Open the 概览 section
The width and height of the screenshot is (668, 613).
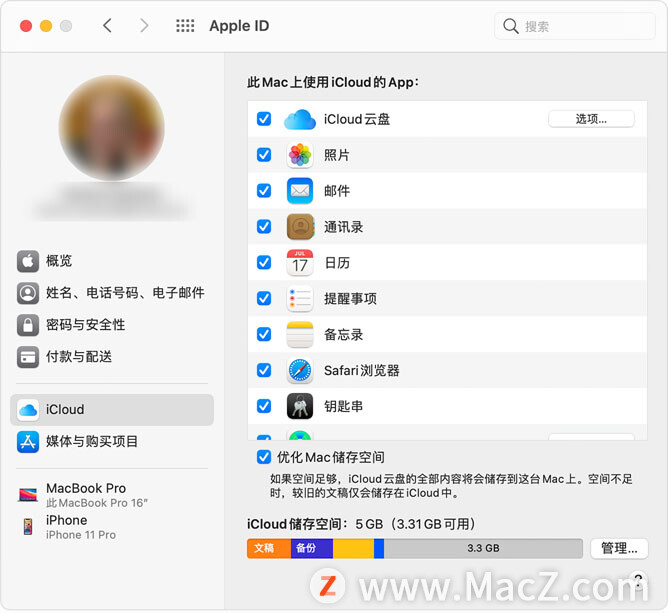click(x=112, y=261)
